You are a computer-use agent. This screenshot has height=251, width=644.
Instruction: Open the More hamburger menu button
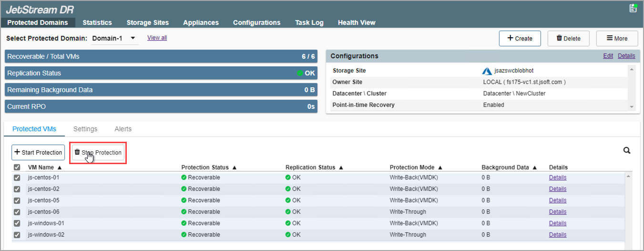[617, 39]
